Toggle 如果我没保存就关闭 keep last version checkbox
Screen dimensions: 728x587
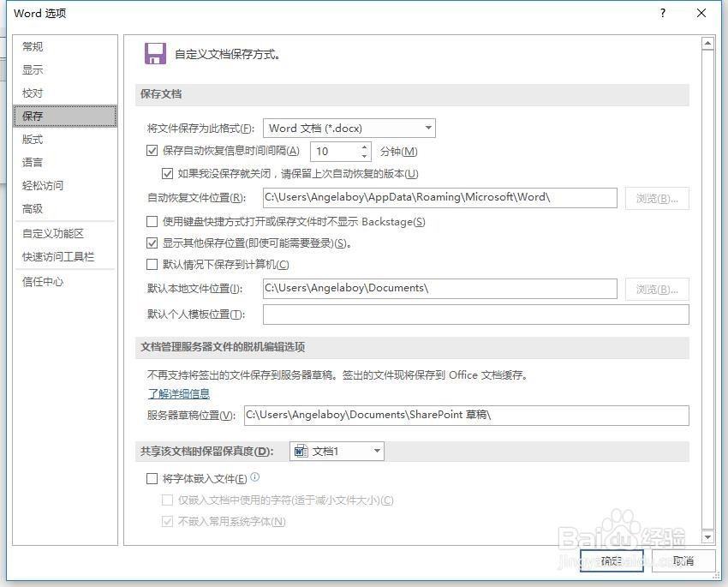tap(167, 174)
